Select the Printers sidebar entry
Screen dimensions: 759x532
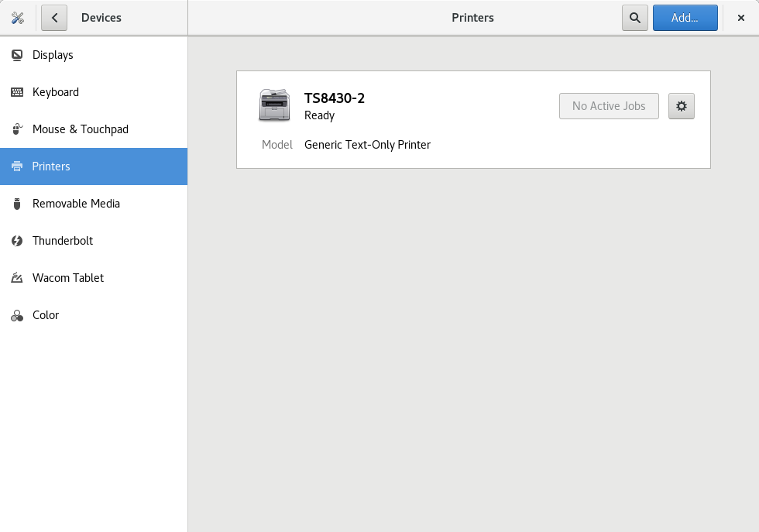click(94, 166)
